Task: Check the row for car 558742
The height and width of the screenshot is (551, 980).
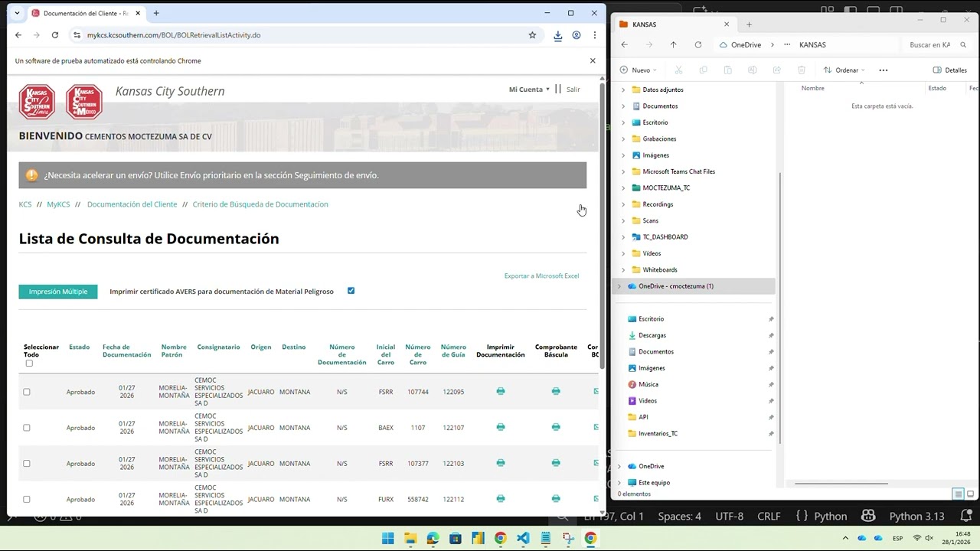Action: pos(27,499)
